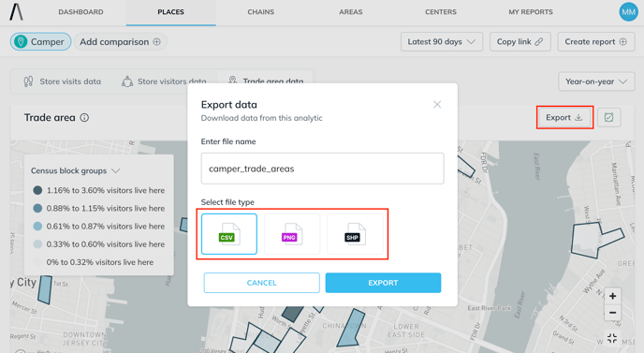This screenshot has height=353, width=644.
Task: Cancel the export dialog
Action: pos(262,283)
